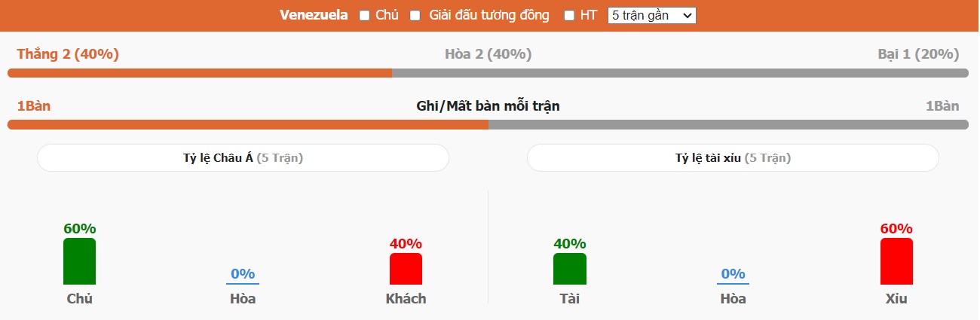980x320 pixels.
Task: Click the Hòa 0% under Châu Á
Action: click(243, 274)
